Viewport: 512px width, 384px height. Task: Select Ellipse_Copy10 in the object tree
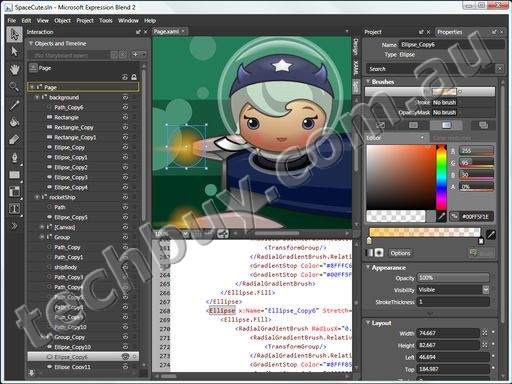click(72, 347)
